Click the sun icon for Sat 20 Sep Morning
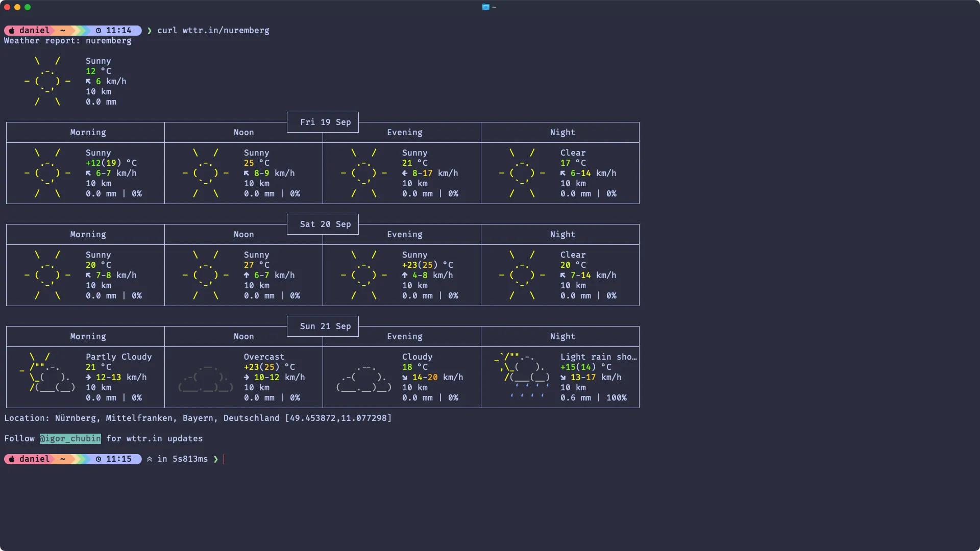The height and width of the screenshot is (551, 980). (x=47, y=275)
